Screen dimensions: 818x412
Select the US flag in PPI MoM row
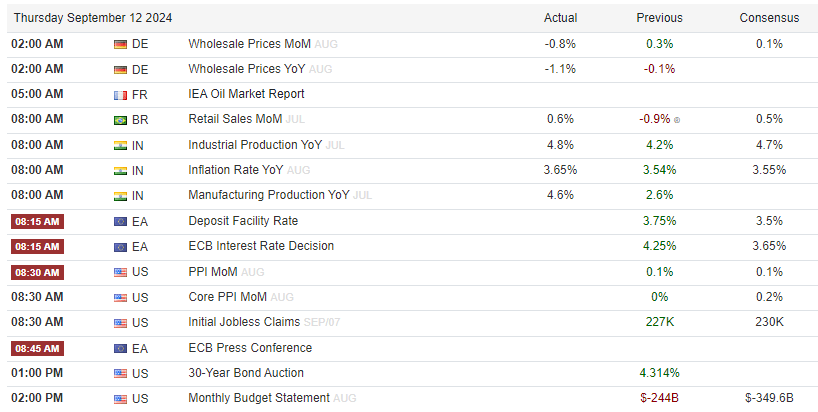pyautogui.click(x=120, y=272)
